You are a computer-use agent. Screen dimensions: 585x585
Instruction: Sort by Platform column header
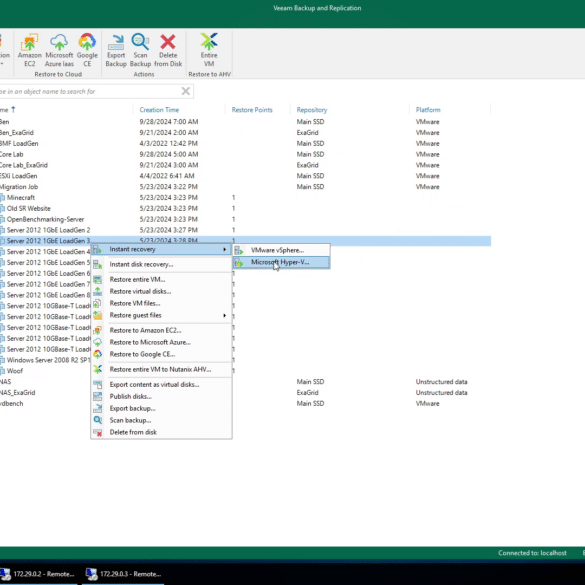point(428,110)
